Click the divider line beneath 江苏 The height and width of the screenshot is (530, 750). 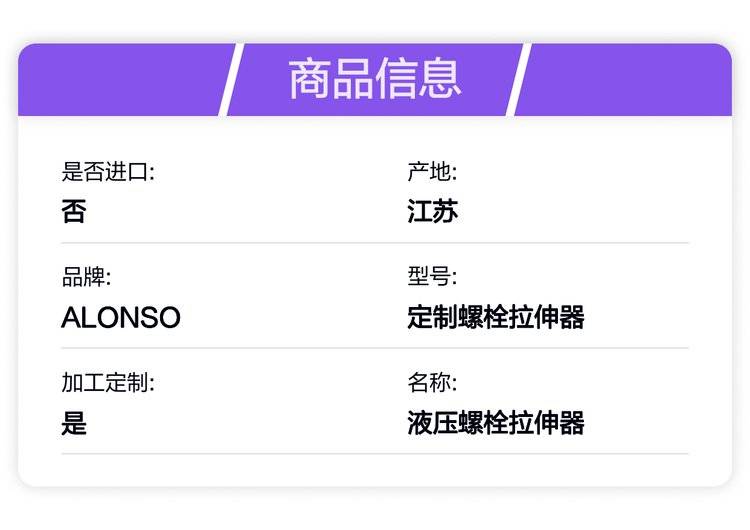pos(547,243)
